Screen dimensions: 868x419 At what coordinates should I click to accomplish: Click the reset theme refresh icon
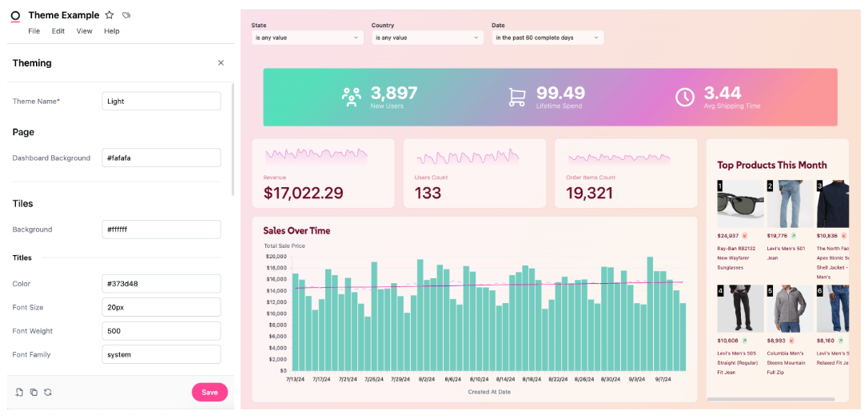pyautogui.click(x=48, y=392)
